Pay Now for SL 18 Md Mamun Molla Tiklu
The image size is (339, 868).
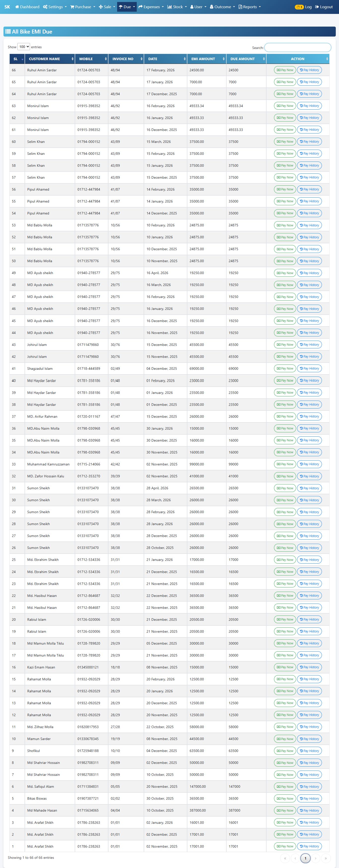coord(285,643)
